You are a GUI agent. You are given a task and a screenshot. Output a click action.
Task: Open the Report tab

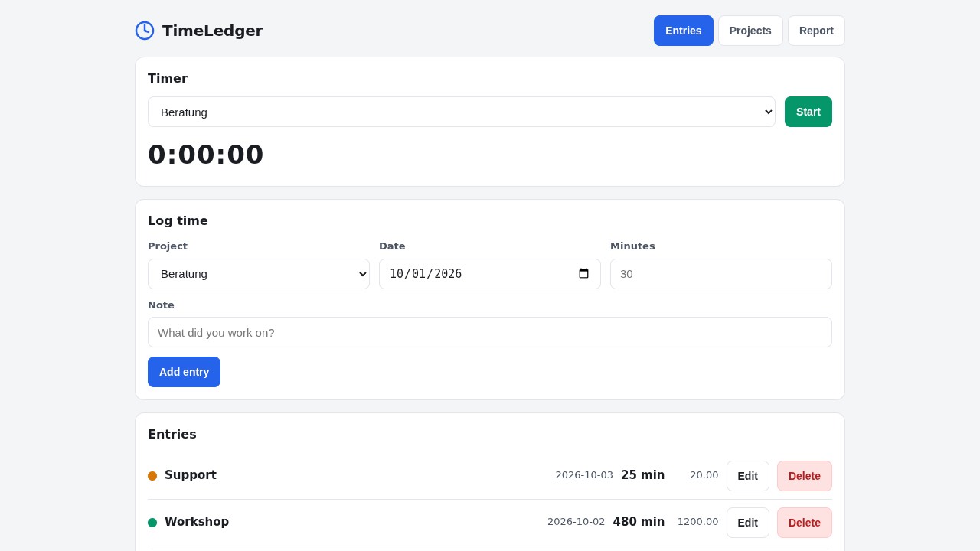click(x=816, y=31)
